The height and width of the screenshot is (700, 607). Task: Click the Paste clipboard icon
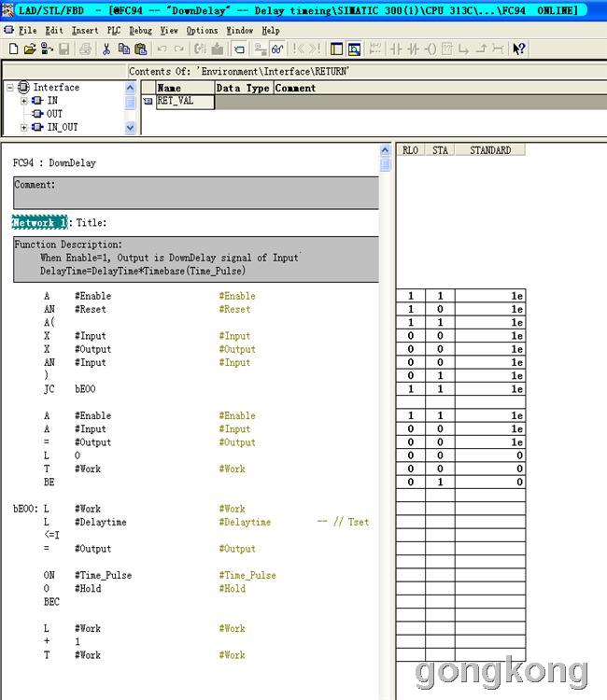[x=141, y=49]
